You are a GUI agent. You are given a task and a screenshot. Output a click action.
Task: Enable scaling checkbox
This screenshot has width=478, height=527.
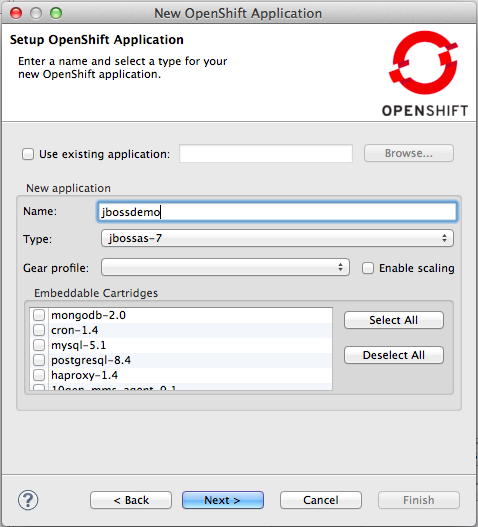tap(368, 268)
